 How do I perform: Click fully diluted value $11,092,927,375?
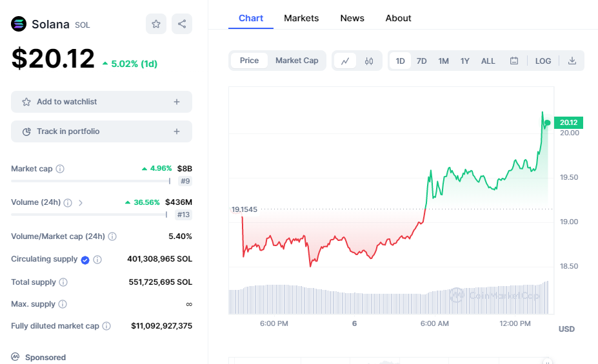point(161,326)
